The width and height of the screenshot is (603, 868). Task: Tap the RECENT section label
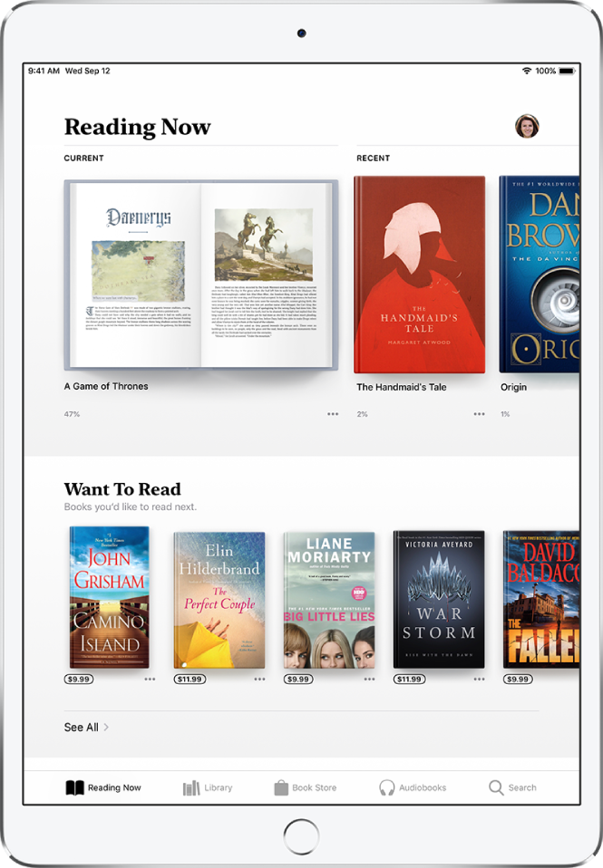click(373, 158)
